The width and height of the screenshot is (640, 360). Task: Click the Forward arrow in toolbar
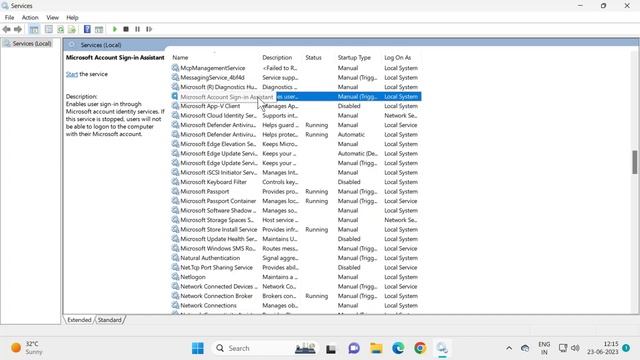[18, 29]
